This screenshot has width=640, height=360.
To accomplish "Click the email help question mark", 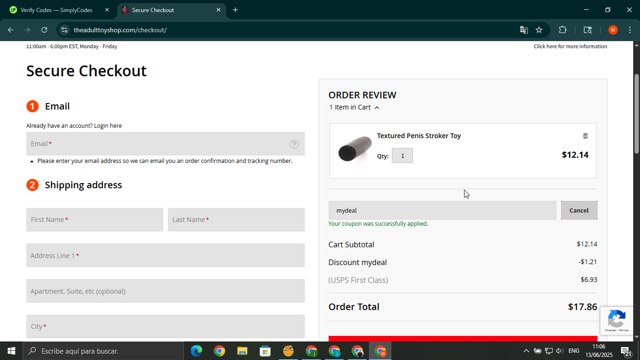I will (294, 144).
